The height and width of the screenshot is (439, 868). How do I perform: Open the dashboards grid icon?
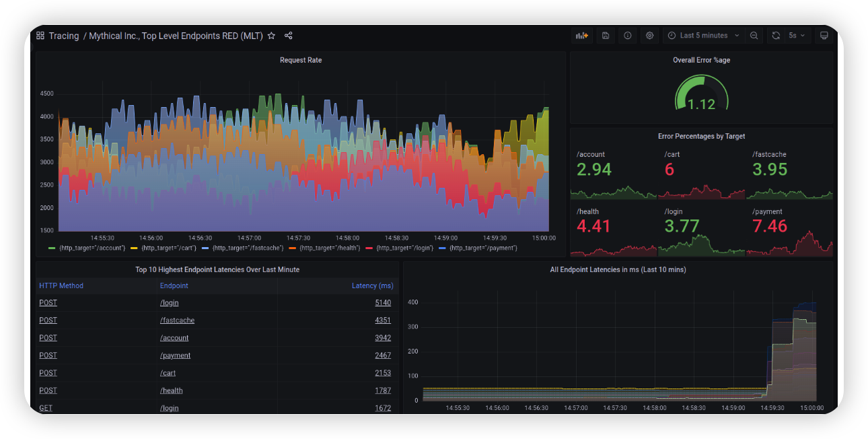click(x=40, y=36)
